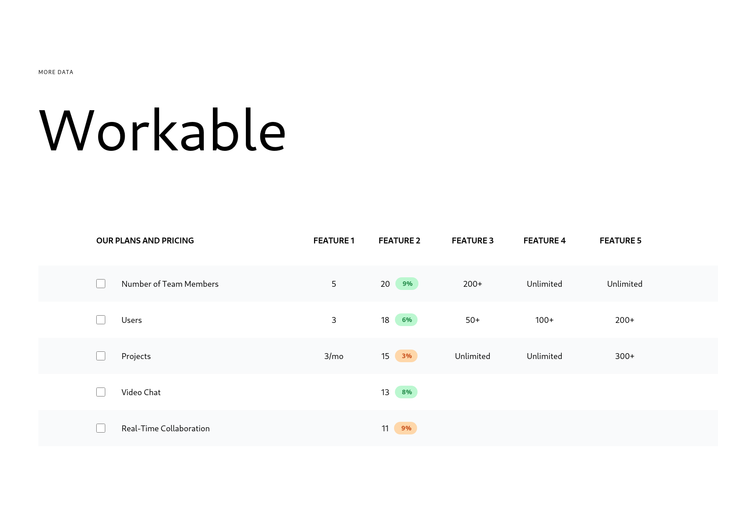Image resolution: width=756 pixels, height=532 pixels.
Task: Click Feature 4 'Unlimited' in Team Members row
Action: (x=545, y=284)
